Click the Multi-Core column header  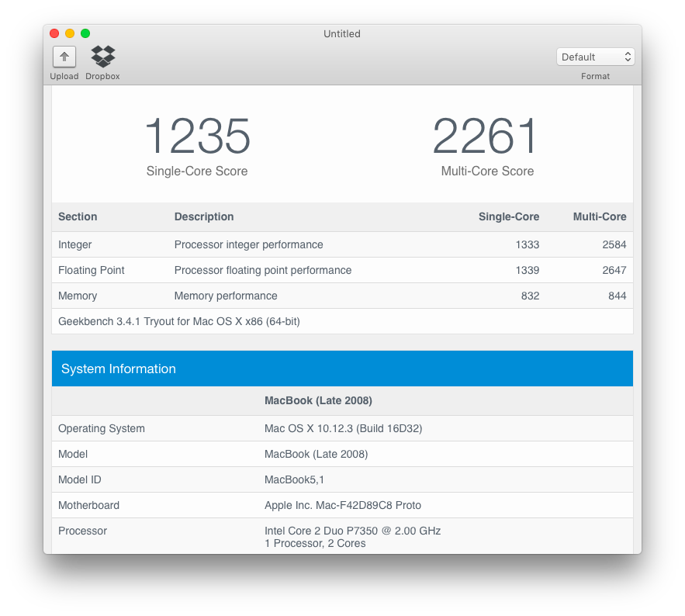tap(600, 216)
